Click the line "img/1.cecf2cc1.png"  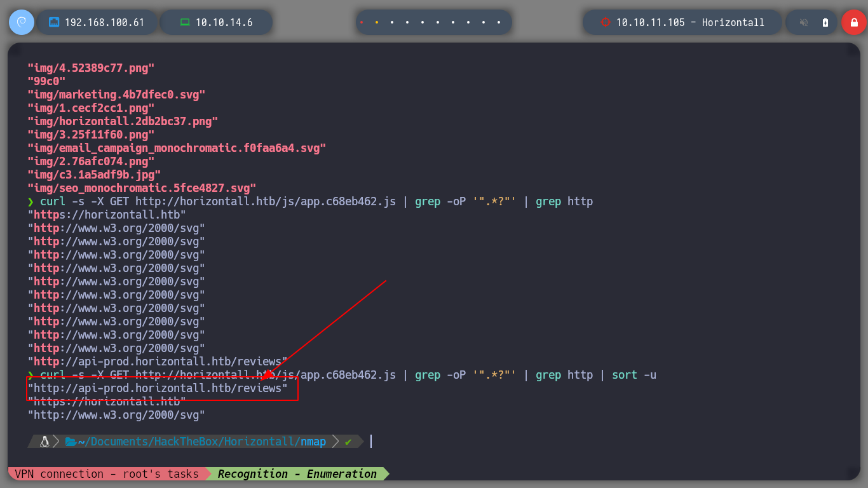91,108
